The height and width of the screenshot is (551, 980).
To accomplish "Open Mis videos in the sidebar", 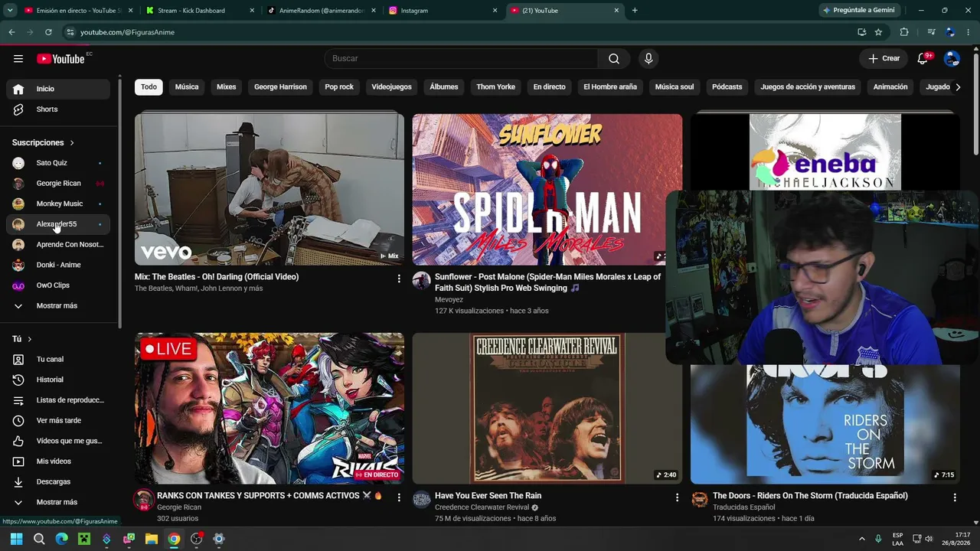I will click(x=58, y=461).
